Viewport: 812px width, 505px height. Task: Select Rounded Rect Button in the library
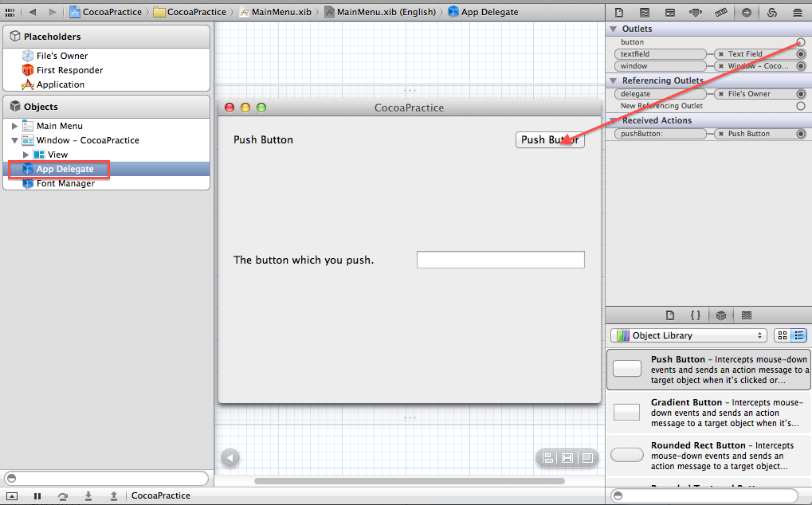coord(708,456)
